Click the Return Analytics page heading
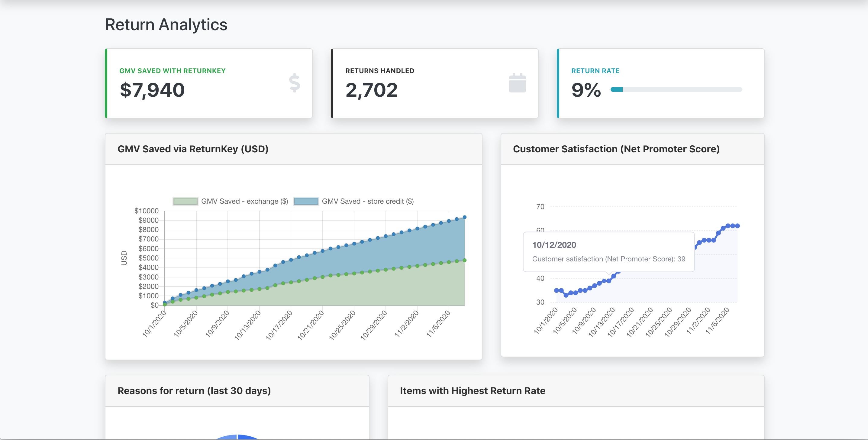Viewport: 868px width, 440px height. [166, 24]
